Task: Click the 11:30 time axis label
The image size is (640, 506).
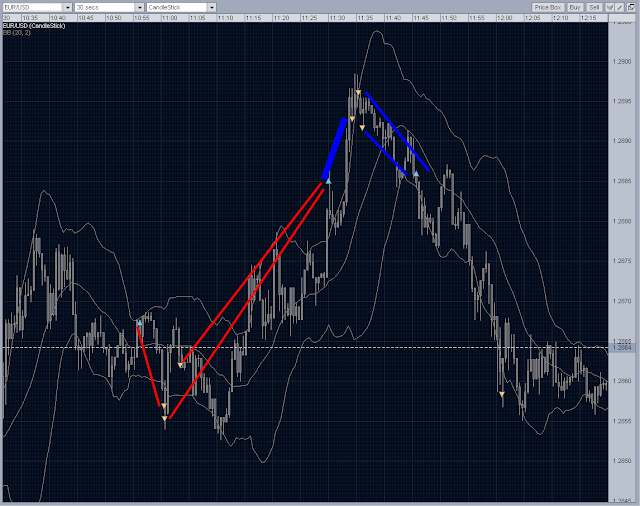Action: tap(337, 18)
